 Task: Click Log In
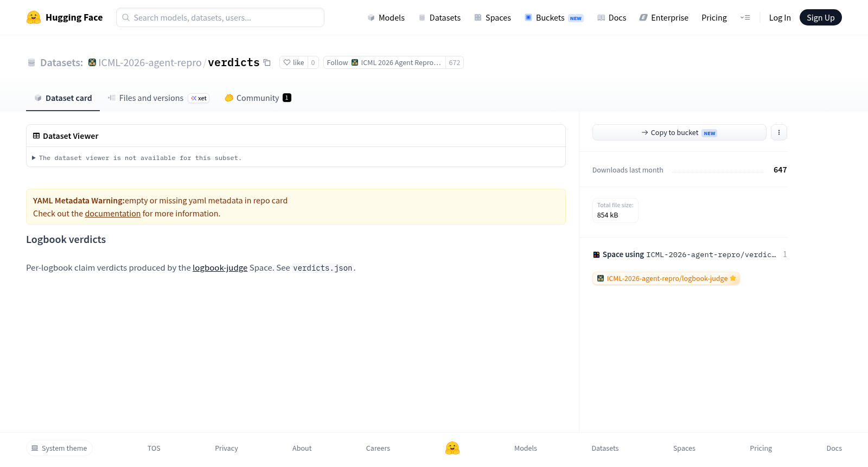[x=780, y=17]
